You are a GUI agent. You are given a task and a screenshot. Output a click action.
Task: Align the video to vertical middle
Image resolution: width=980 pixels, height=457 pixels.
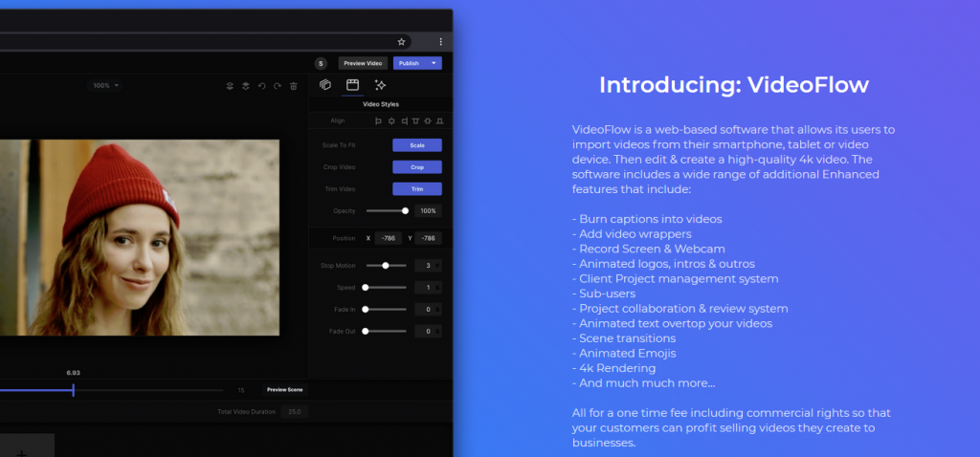(428, 121)
